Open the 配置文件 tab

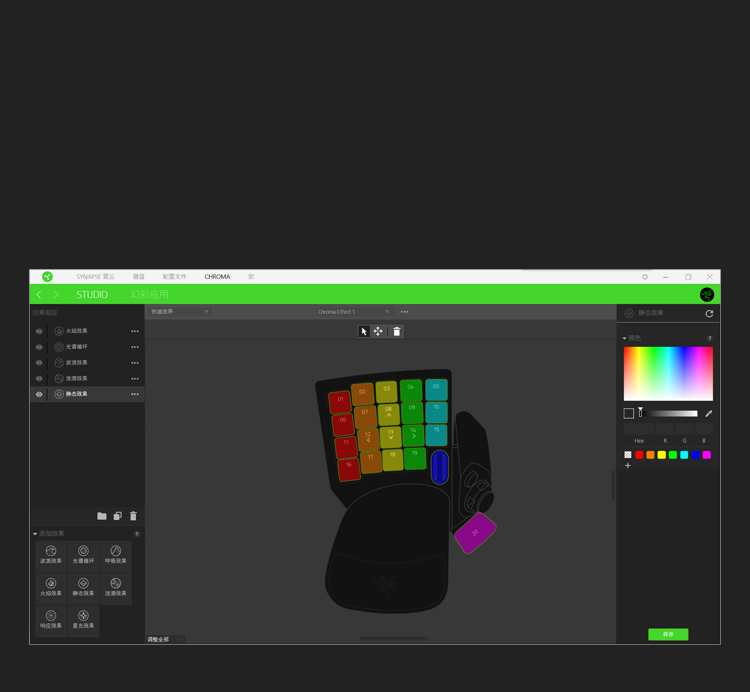[x=175, y=277]
